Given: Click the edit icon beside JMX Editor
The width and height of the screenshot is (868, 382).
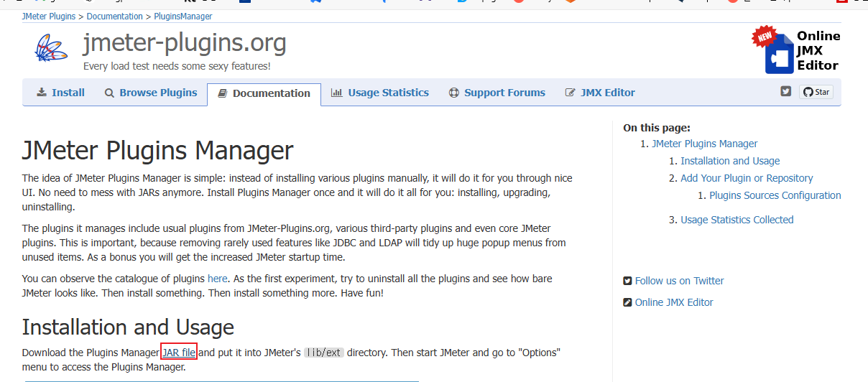Looking at the screenshot, I should click(x=571, y=93).
